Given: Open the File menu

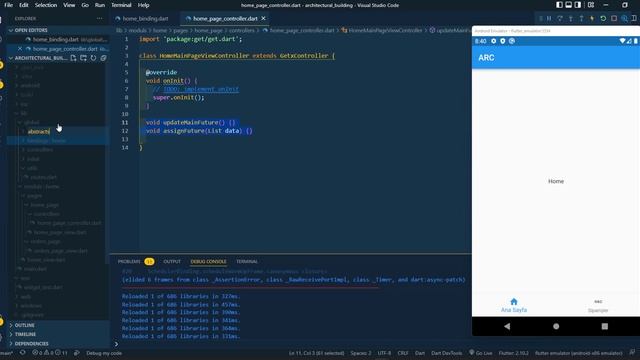Looking at the screenshot, I should pyautogui.click(x=8, y=5).
